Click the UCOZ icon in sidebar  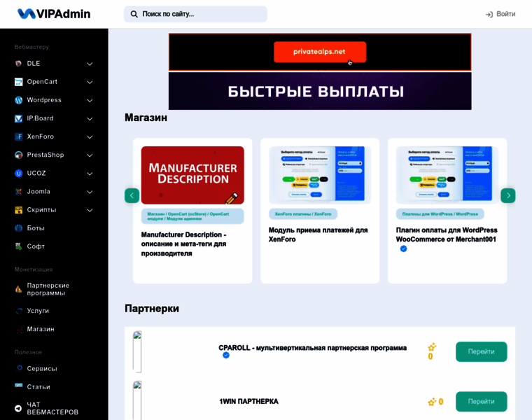pyautogui.click(x=19, y=173)
